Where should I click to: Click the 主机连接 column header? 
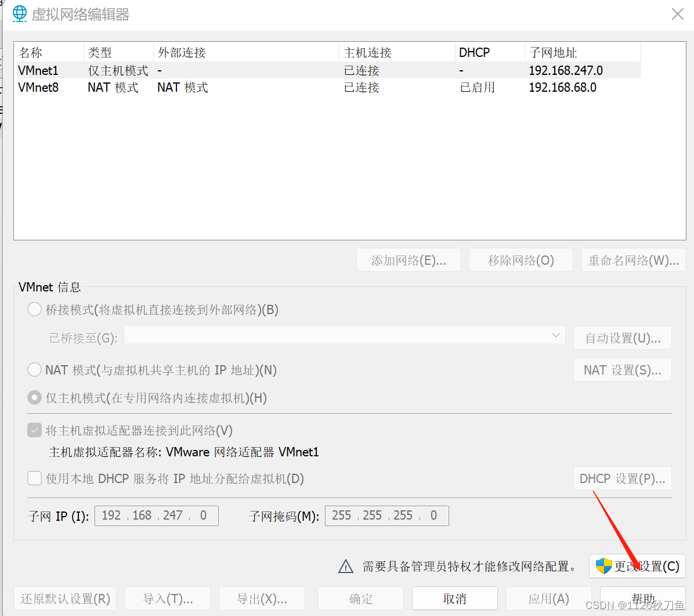pyautogui.click(x=397, y=52)
